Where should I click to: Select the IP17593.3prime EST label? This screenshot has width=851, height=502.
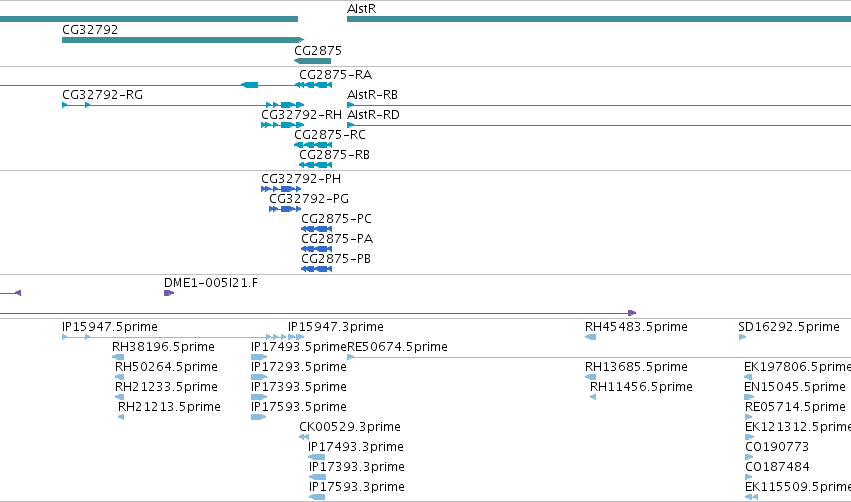357,487
